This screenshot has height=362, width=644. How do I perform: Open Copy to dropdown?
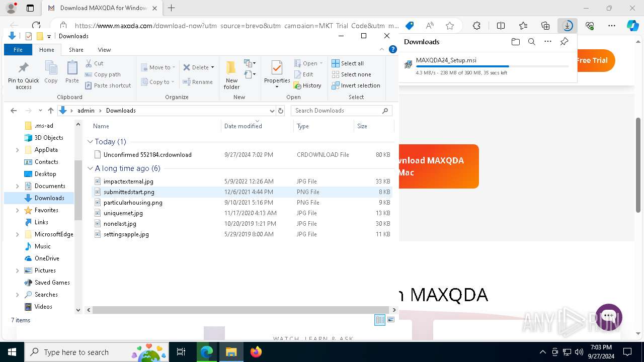(158, 82)
